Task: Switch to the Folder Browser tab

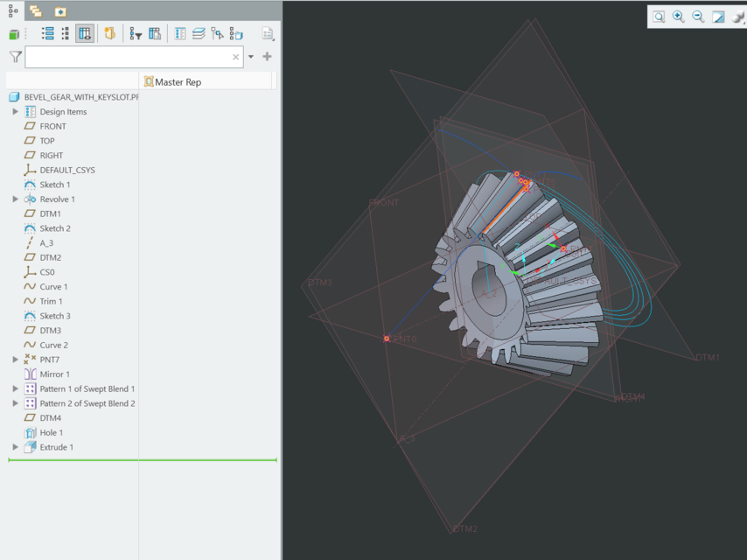Action: point(35,12)
